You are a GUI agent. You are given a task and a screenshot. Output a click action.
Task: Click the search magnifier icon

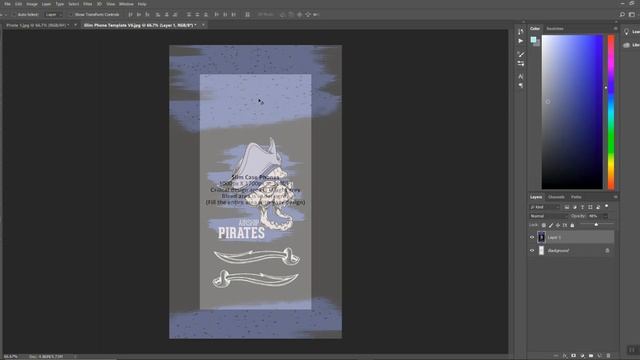click(622, 14)
